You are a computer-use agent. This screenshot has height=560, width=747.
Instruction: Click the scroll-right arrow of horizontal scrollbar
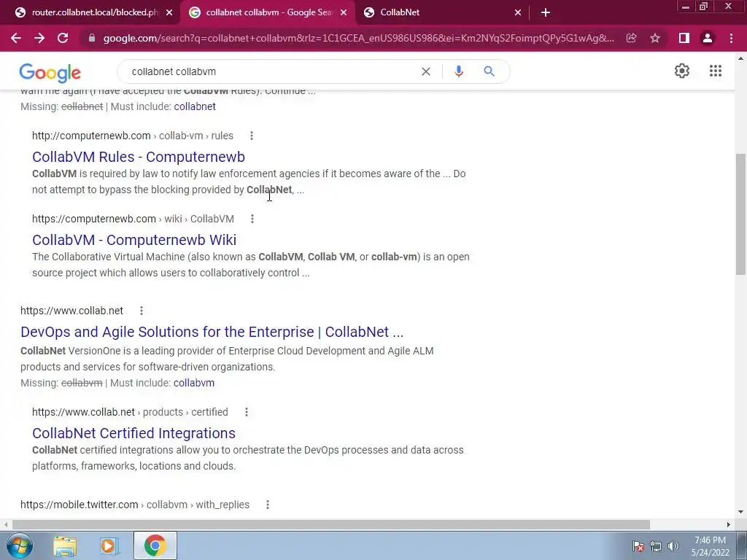coord(729,524)
